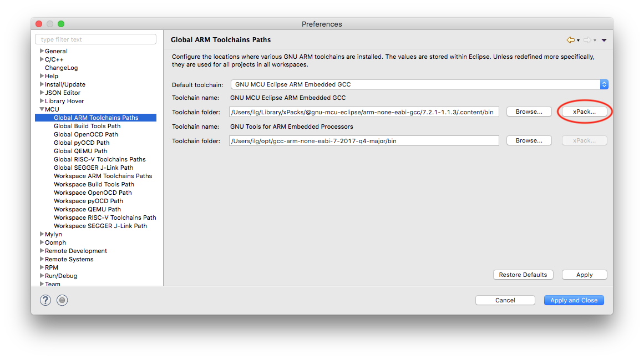Select the General tree label
Image resolution: width=644 pixels, height=359 pixels.
(x=56, y=51)
